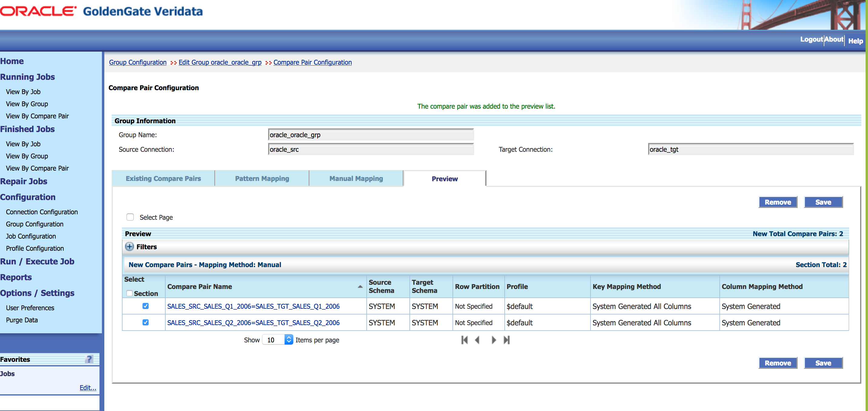The height and width of the screenshot is (411, 868).
Task: Open Repair Jobs in sidebar
Action: (x=24, y=182)
